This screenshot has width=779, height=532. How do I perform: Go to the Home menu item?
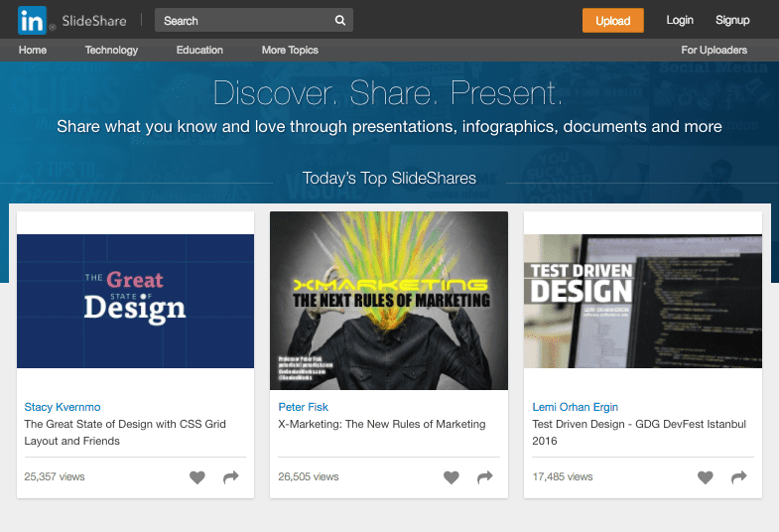pyautogui.click(x=33, y=51)
